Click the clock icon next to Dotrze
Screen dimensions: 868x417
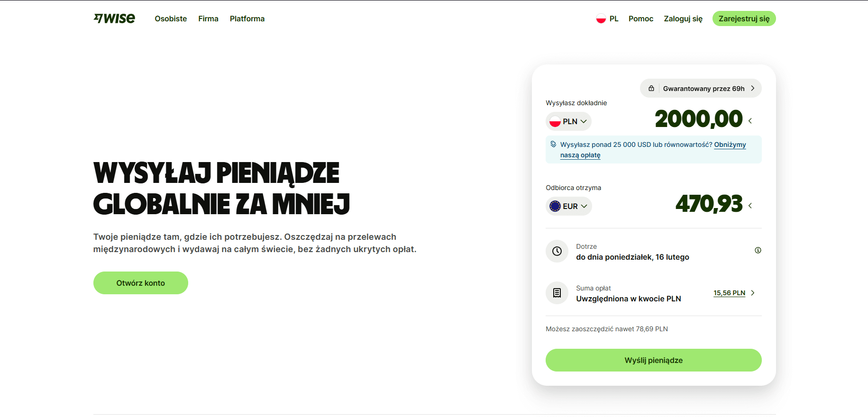coord(557,251)
